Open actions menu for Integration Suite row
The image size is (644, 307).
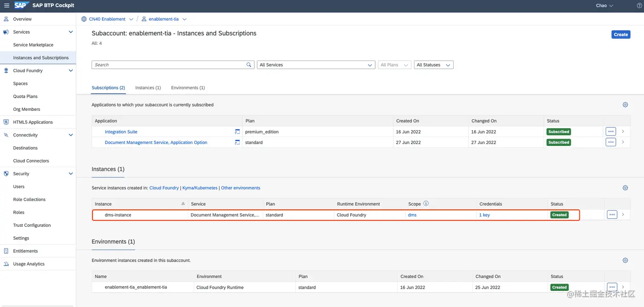[x=610, y=132]
